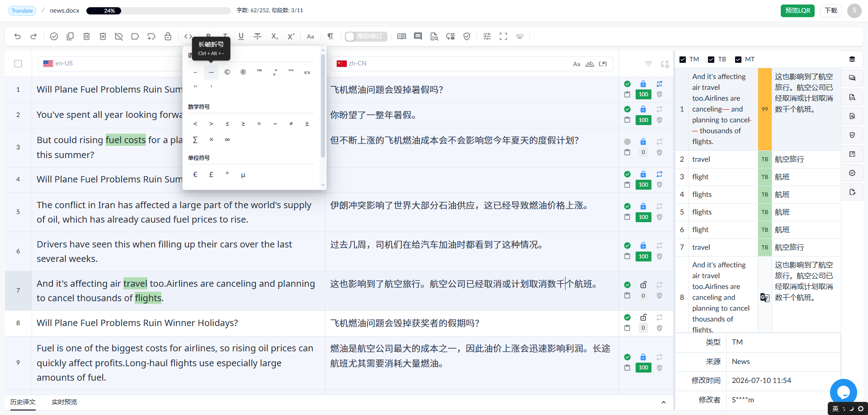Click the database stack icon in right sidebar
868x415 pixels.
pyautogui.click(x=852, y=59)
